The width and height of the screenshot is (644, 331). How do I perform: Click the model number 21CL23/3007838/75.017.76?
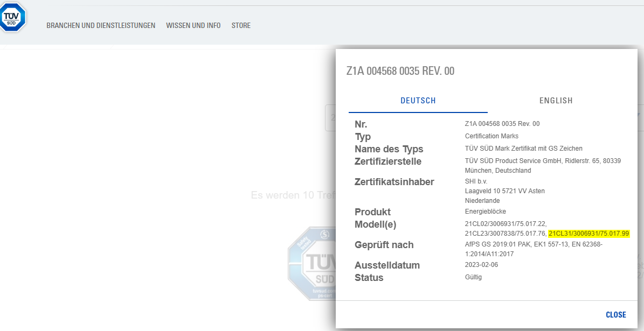pos(505,234)
